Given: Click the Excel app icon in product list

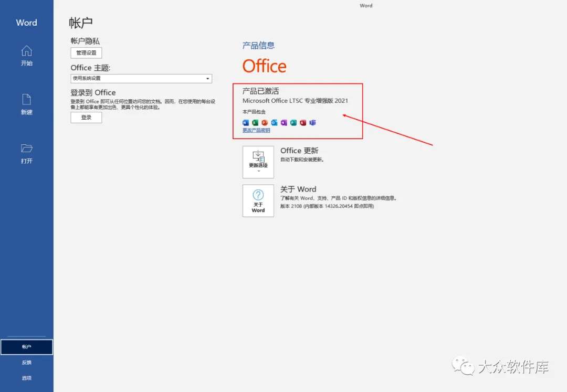Looking at the screenshot, I should pyautogui.click(x=255, y=123).
